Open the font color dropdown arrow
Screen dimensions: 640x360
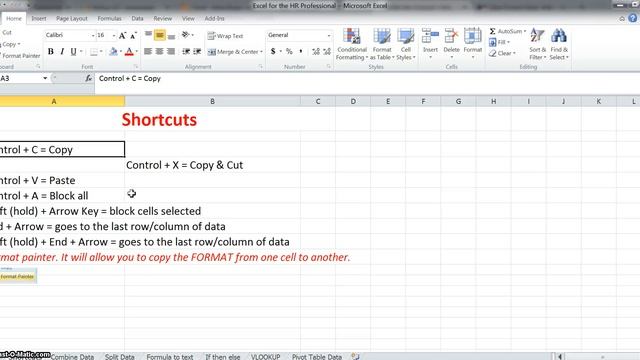[x=136, y=52]
